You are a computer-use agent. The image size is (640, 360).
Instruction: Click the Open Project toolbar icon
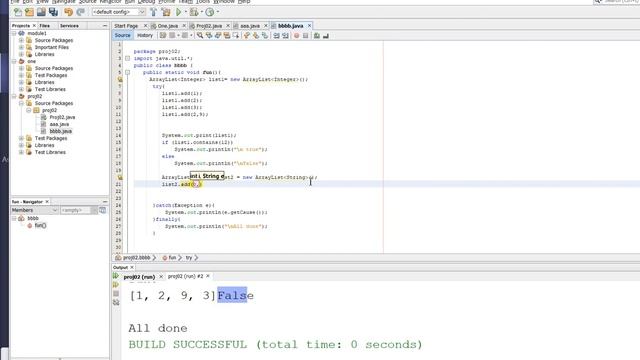pyautogui.click(x=41, y=12)
